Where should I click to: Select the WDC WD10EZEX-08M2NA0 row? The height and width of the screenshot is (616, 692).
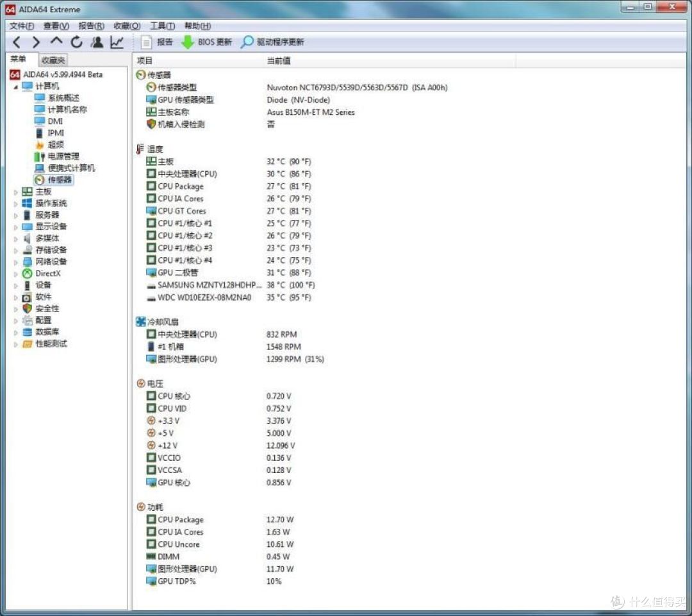point(229,297)
